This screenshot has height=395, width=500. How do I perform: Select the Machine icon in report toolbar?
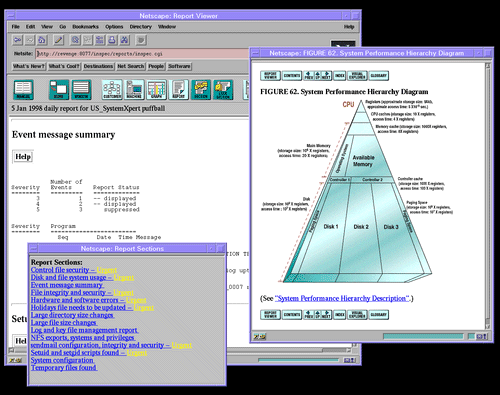pos(134,90)
